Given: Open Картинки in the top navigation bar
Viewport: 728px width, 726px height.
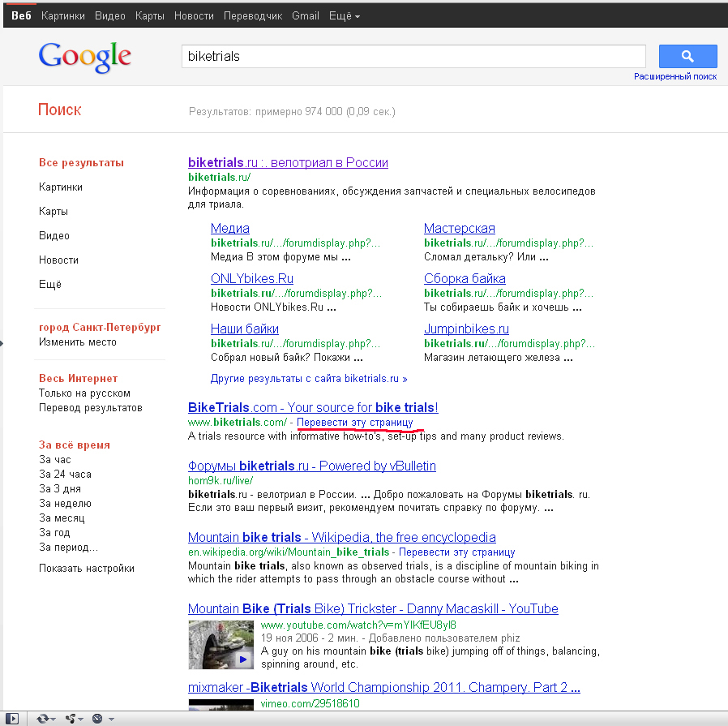Looking at the screenshot, I should pyautogui.click(x=62, y=16).
